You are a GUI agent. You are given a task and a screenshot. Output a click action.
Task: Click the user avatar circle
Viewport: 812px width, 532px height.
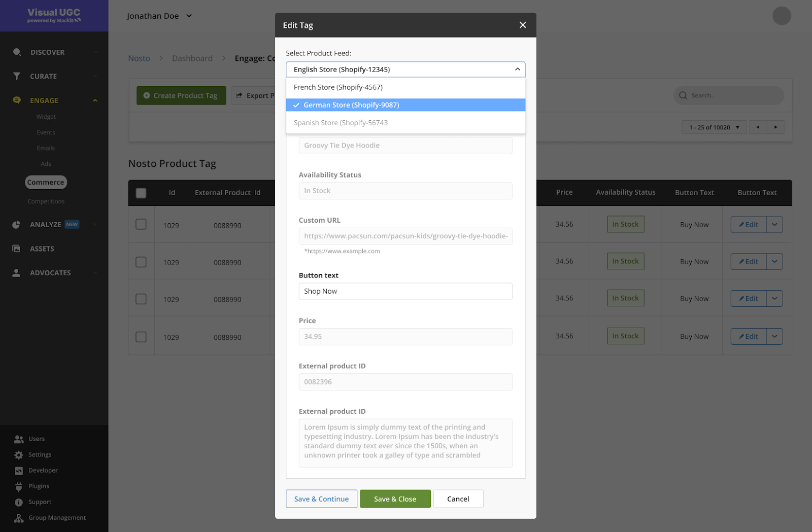[x=782, y=16]
